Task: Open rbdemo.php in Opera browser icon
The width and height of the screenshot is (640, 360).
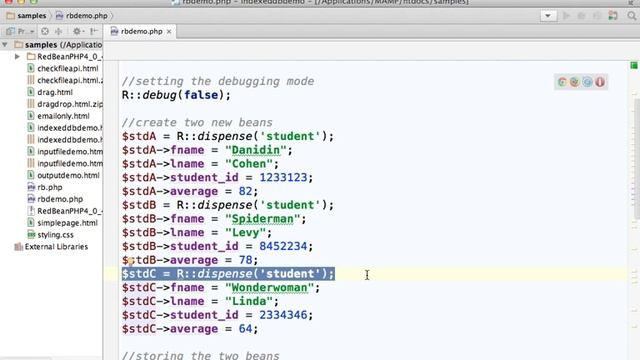Action: pyautogui.click(x=600, y=82)
